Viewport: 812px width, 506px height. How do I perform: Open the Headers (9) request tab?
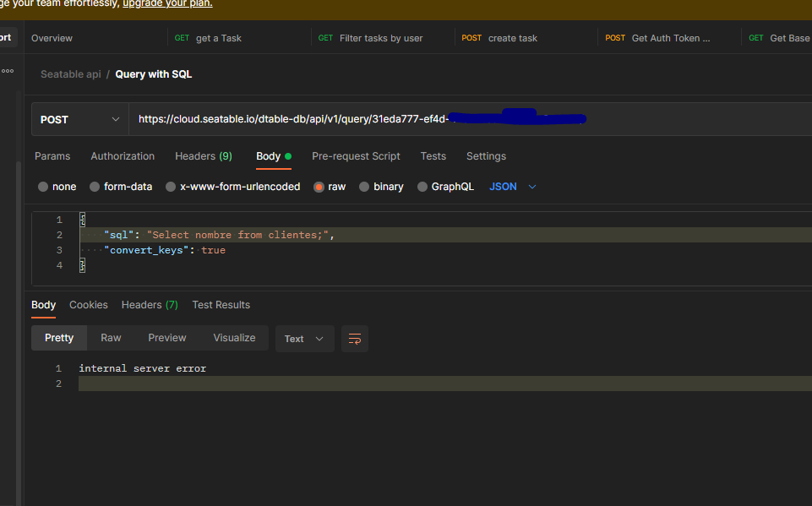tap(203, 156)
